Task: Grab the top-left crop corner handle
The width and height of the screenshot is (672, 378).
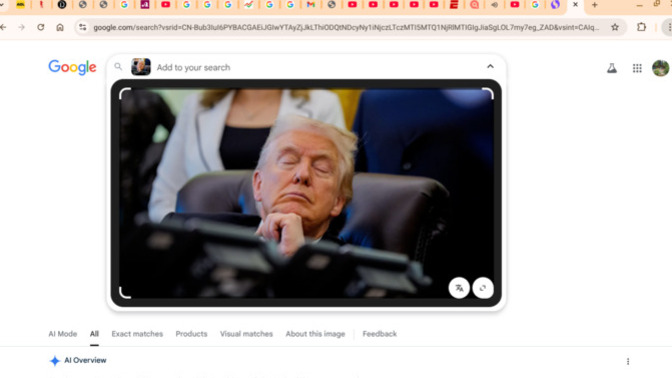Action: tap(125, 93)
